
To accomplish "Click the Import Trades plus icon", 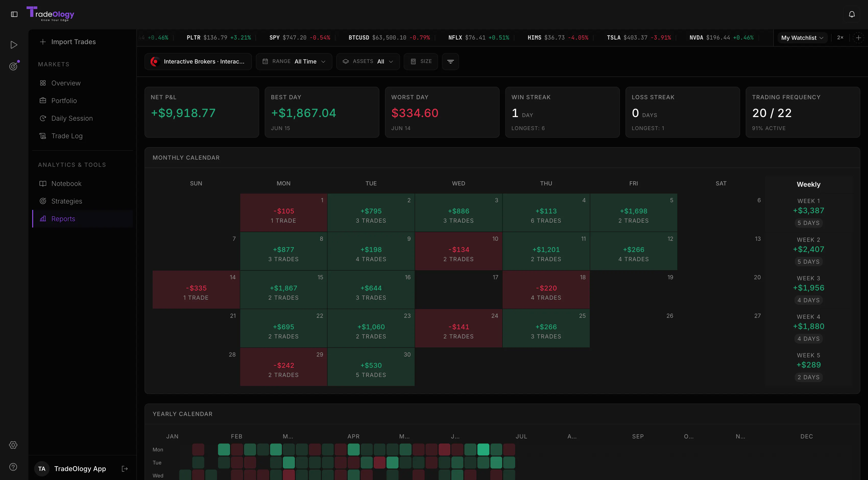I will (x=43, y=42).
